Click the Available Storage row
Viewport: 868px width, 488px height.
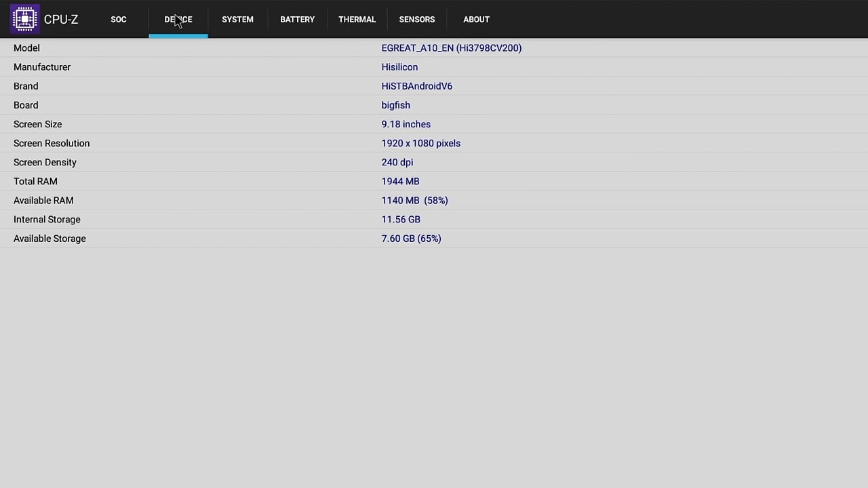pos(411,238)
